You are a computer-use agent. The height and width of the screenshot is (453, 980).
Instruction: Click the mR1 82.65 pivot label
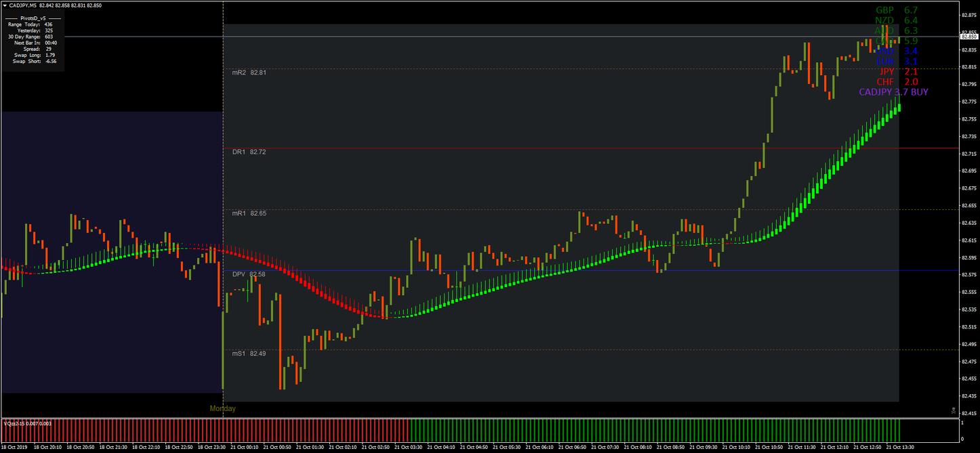tap(249, 213)
